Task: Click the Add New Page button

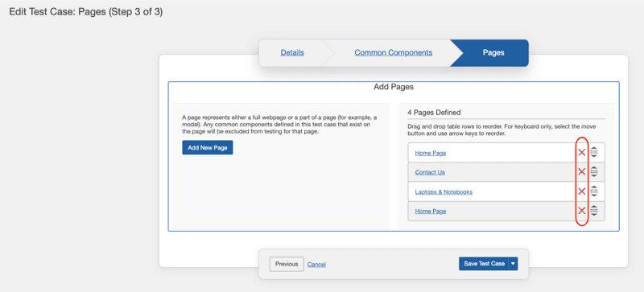Action: [208, 147]
